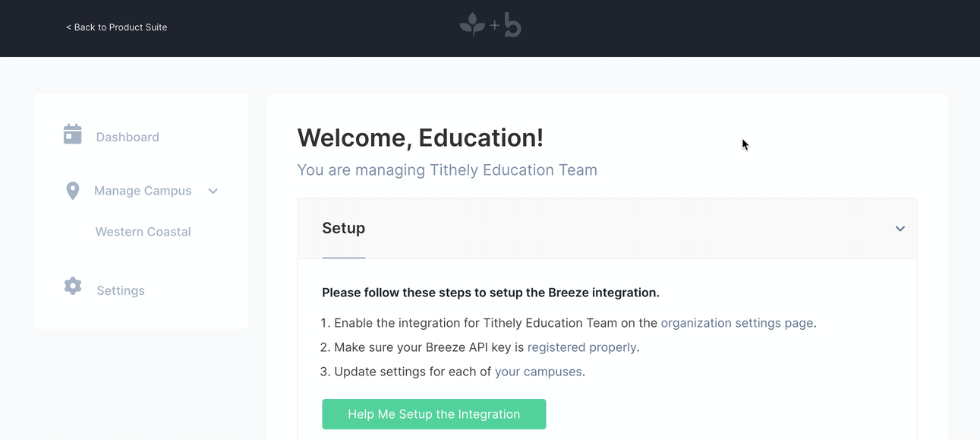Click the Manage Campus location pin icon
This screenshot has height=440, width=980.
pyautogui.click(x=73, y=191)
